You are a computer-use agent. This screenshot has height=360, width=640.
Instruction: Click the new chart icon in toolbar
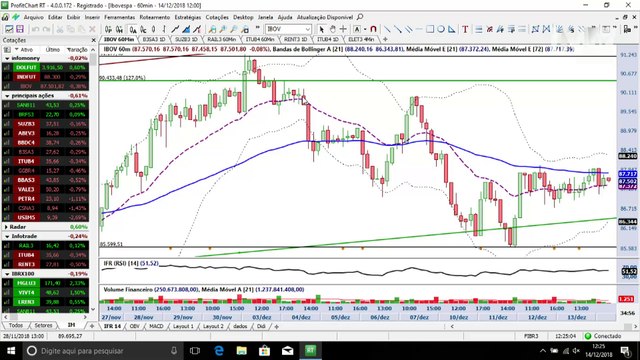tap(9, 29)
